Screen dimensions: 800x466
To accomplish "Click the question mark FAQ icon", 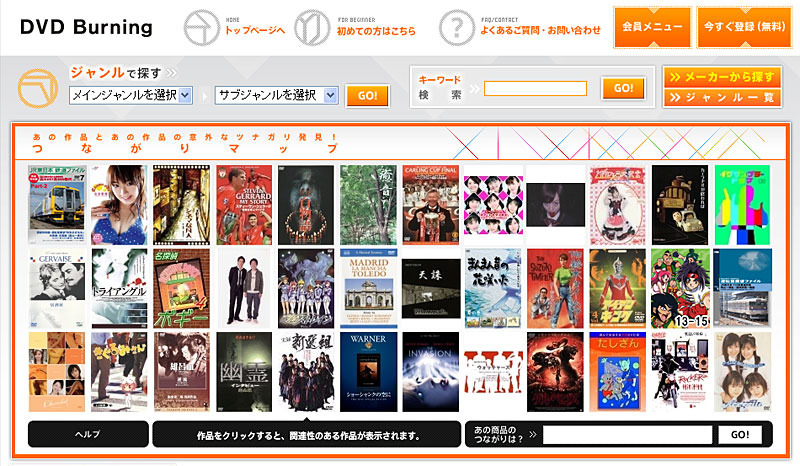I will [x=457, y=28].
